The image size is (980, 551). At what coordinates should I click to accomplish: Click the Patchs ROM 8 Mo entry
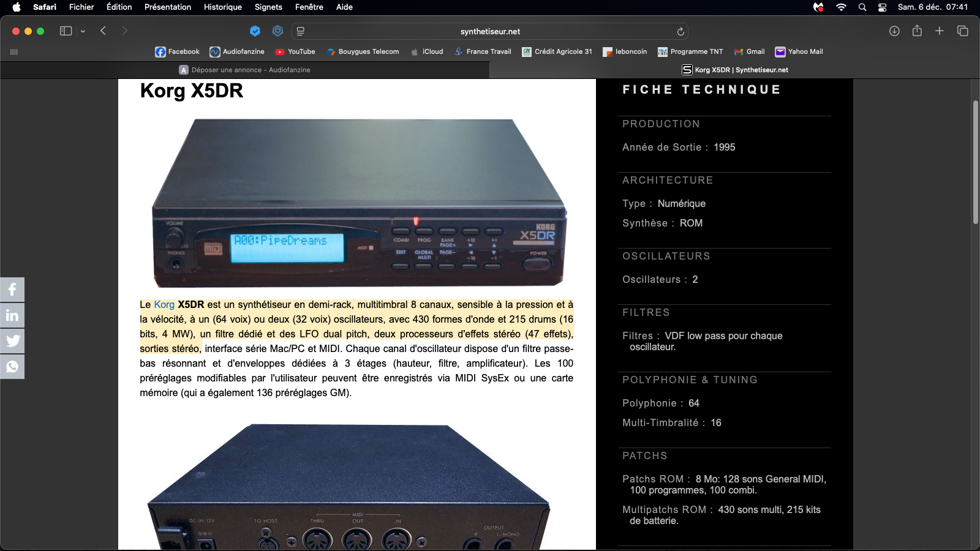pyautogui.click(x=725, y=485)
